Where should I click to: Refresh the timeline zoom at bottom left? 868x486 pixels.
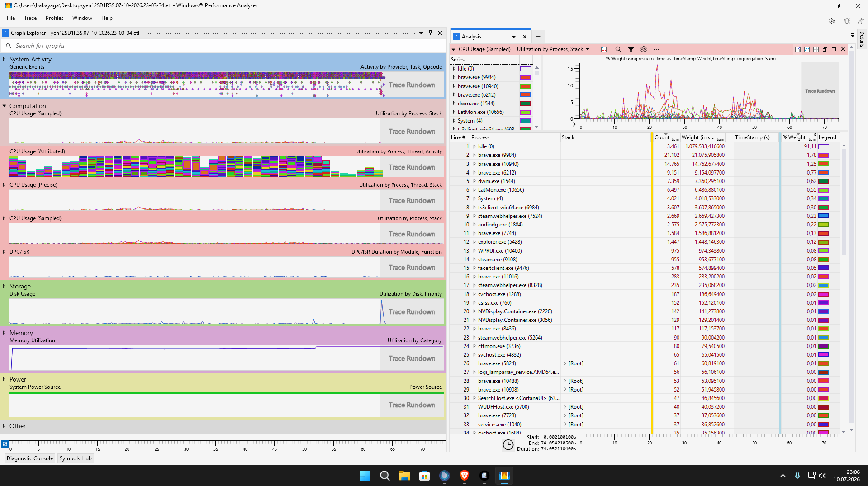5,444
